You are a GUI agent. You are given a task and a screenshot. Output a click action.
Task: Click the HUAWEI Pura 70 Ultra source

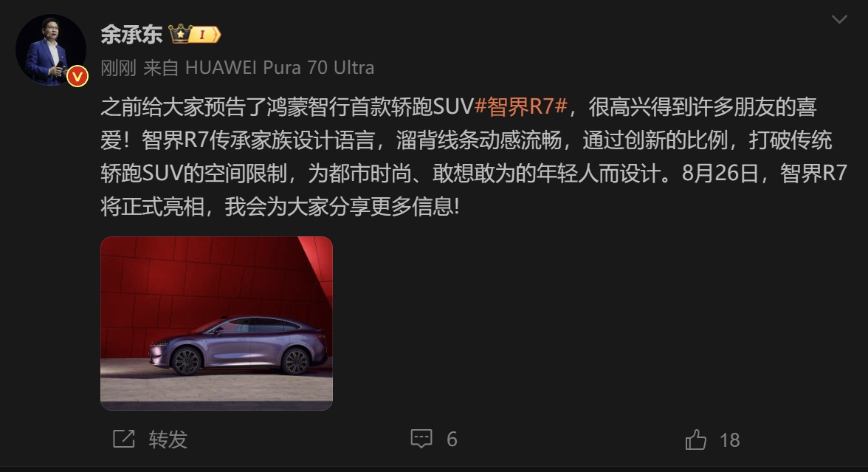click(280, 68)
